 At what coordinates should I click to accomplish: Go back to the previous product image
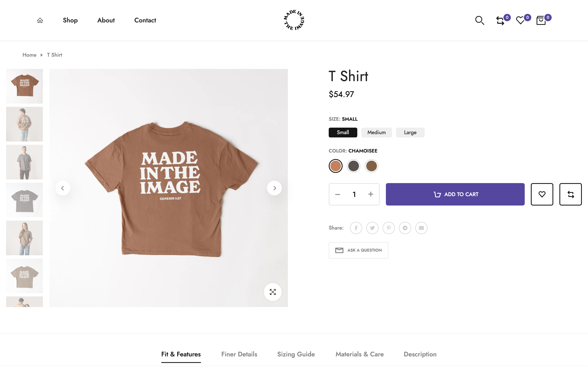tap(63, 188)
